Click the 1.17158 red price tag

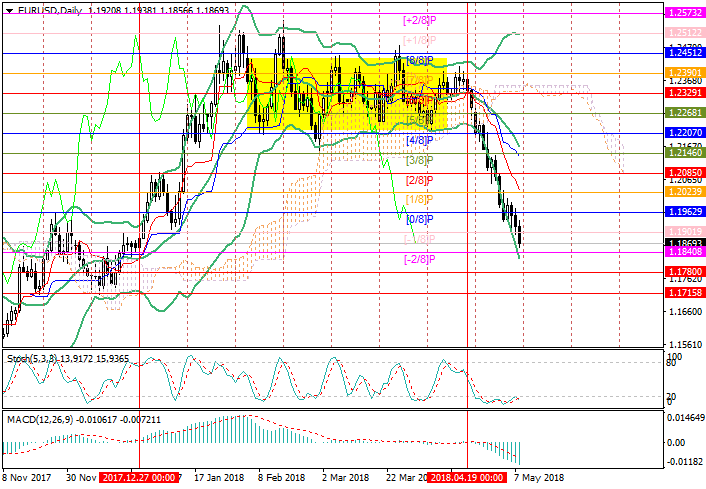pyautogui.click(x=685, y=293)
